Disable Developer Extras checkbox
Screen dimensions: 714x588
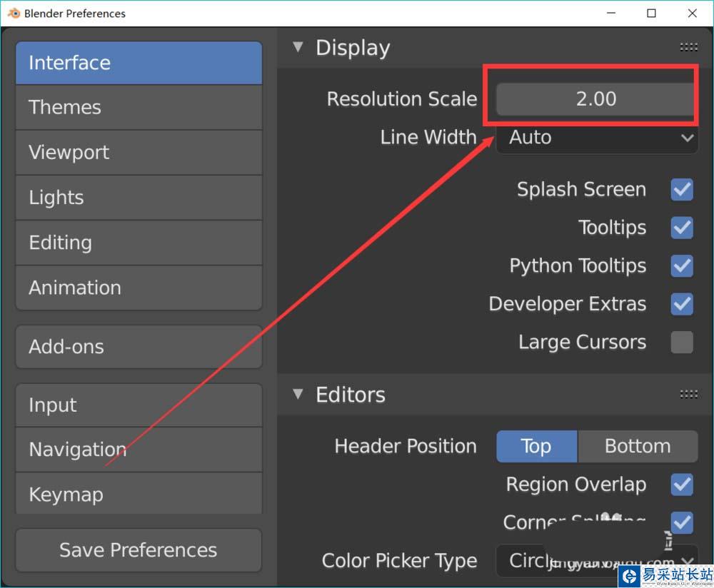point(682,304)
